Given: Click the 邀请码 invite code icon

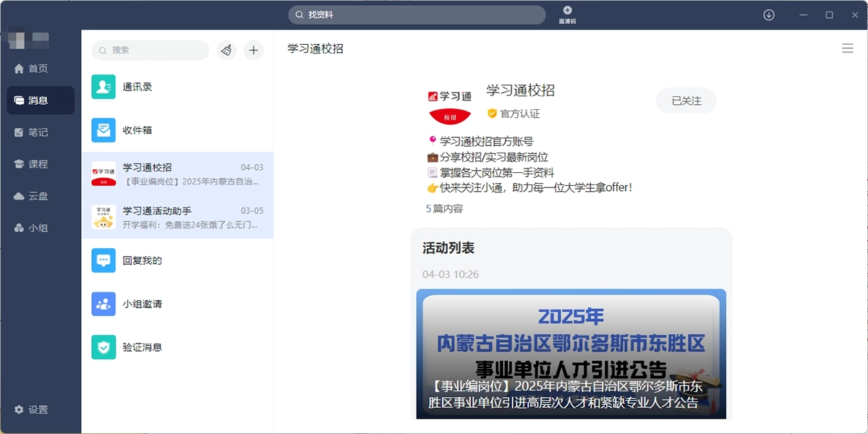Looking at the screenshot, I should 567,14.
